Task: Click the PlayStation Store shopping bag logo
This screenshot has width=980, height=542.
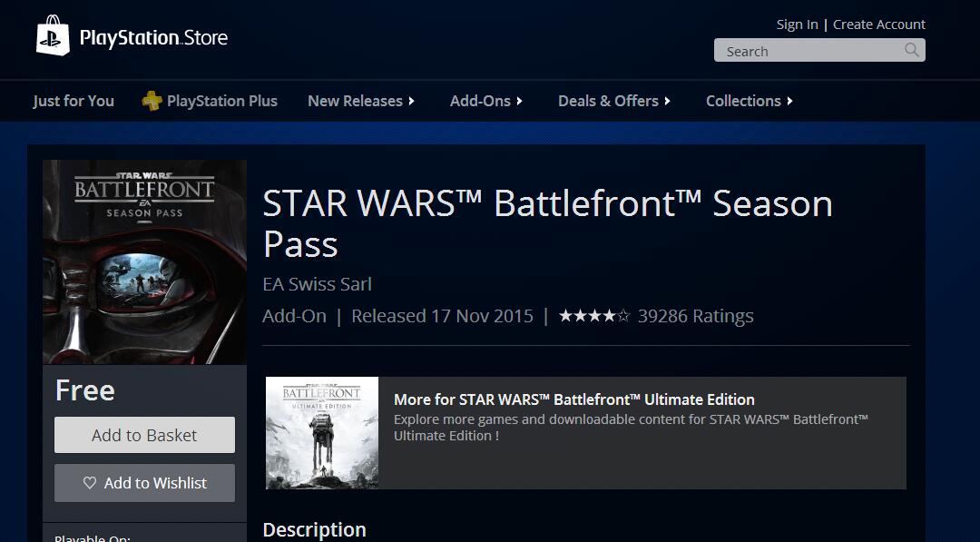Action: point(54,35)
